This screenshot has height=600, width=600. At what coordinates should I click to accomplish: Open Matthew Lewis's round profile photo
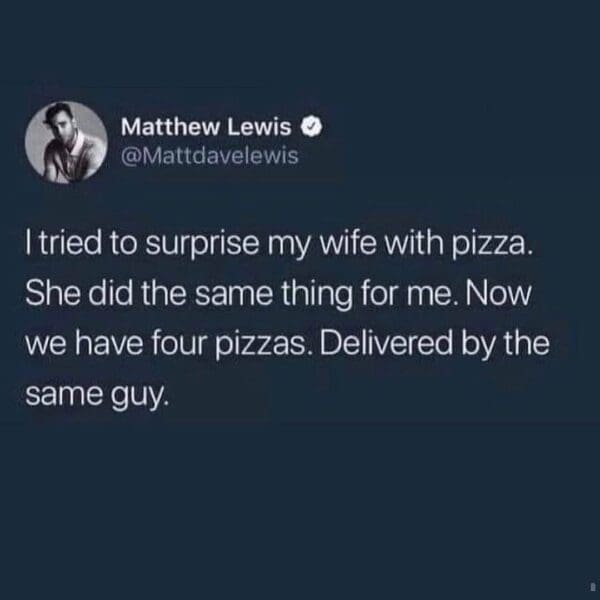tap(66, 142)
